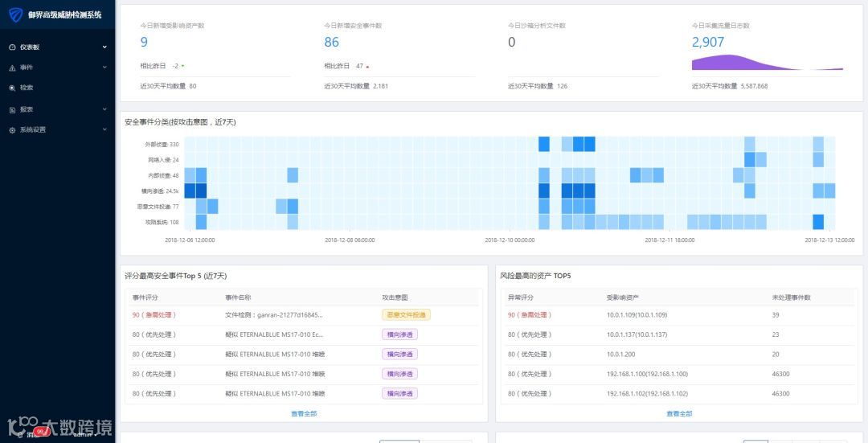The image size is (868, 443).
Task: Open the 系统设置 sidebar menu item
Action: (x=58, y=130)
